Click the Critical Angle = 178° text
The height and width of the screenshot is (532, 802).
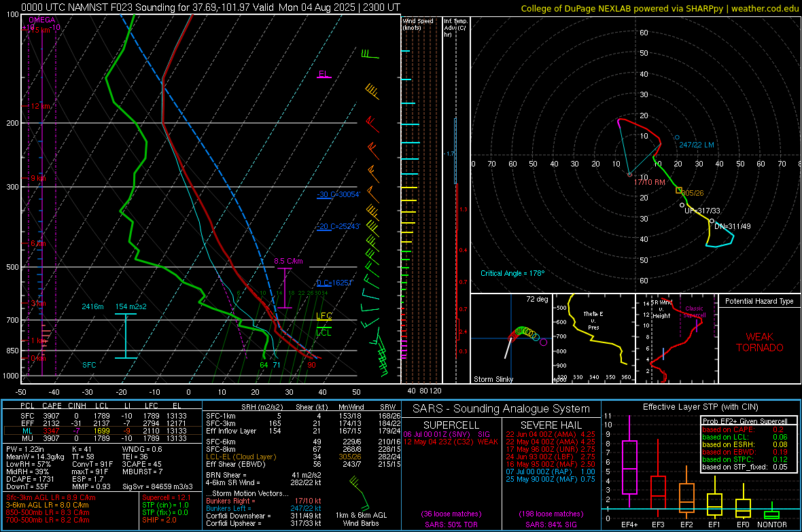pos(512,273)
